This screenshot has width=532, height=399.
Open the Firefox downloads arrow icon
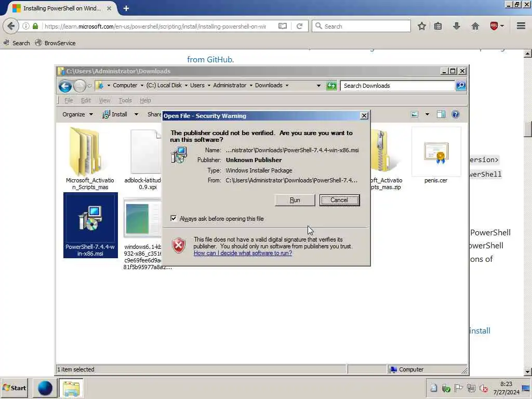click(x=456, y=26)
